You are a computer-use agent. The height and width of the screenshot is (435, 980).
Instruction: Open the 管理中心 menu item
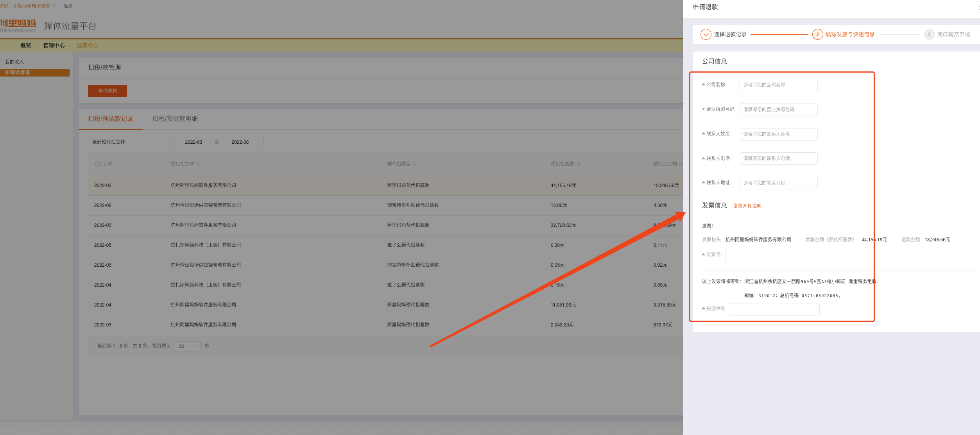54,46
